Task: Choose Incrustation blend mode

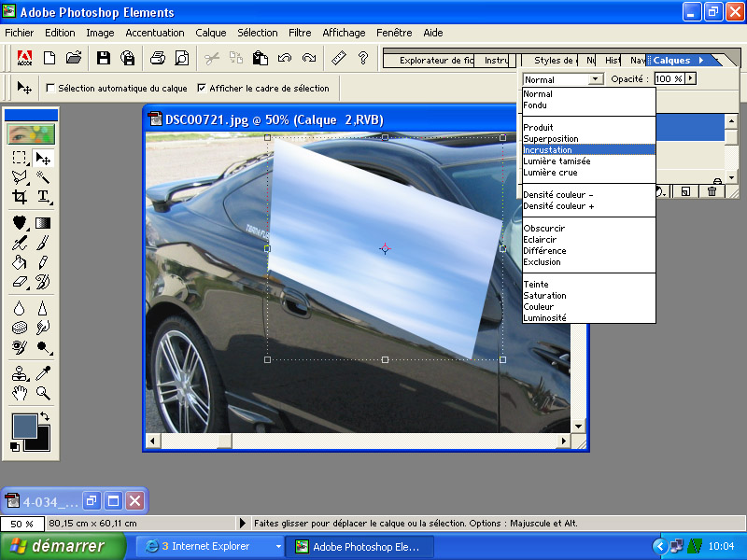Action: coord(589,150)
